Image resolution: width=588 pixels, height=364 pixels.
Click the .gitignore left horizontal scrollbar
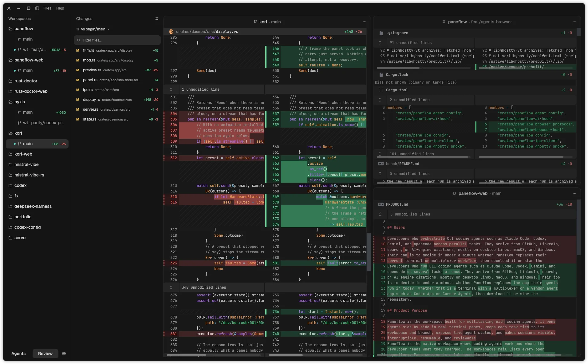pos(398,68)
